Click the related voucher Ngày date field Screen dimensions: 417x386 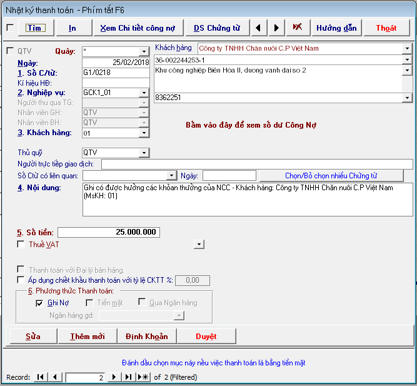coord(229,175)
